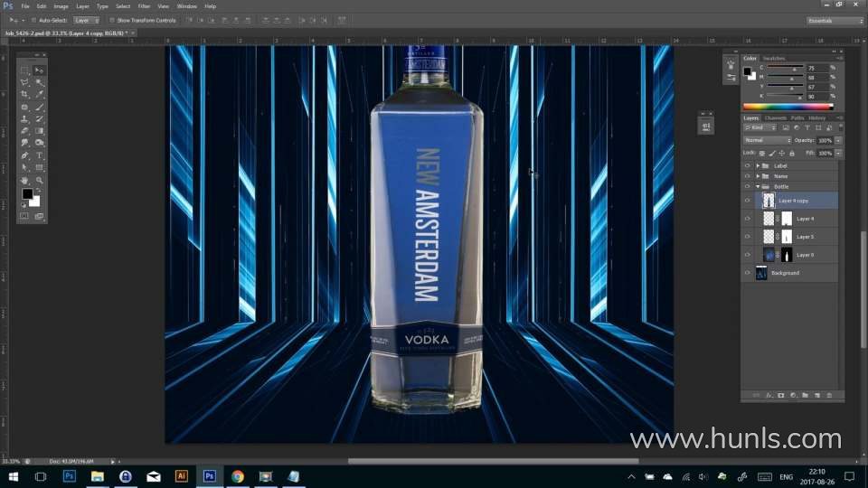Open the Filter menu
This screenshot has height=488, width=868.
[x=144, y=6]
